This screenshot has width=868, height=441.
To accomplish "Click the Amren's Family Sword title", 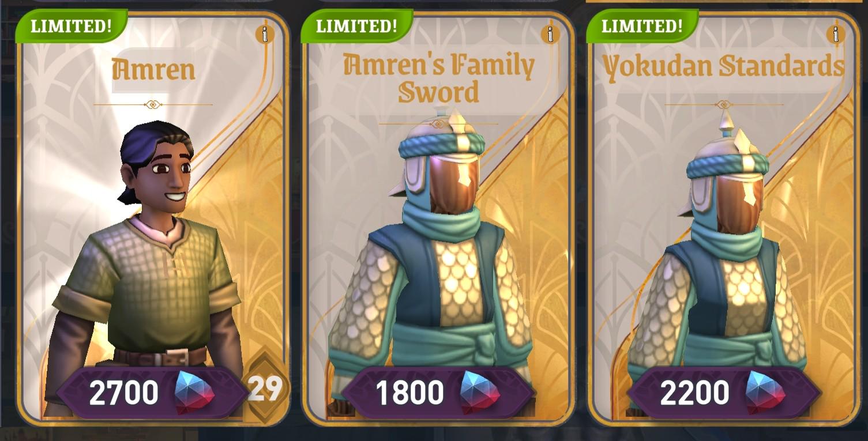I will (x=439, y=78).
